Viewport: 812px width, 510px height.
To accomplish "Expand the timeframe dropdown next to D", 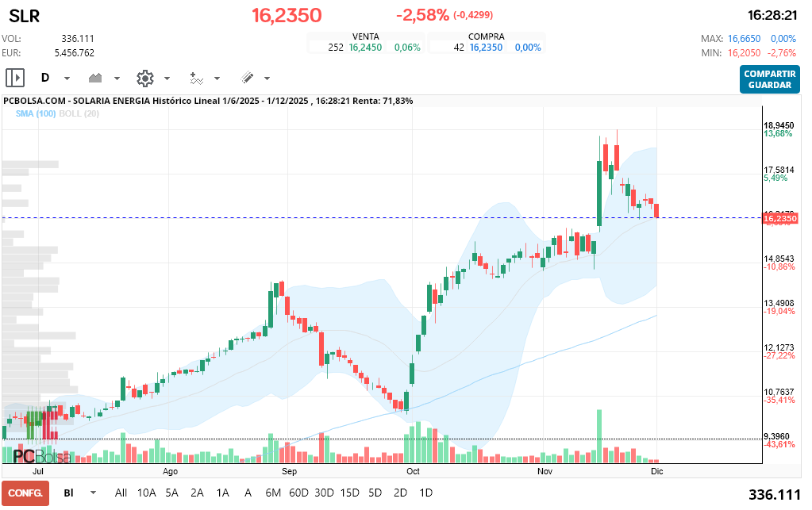I will 67,79.
